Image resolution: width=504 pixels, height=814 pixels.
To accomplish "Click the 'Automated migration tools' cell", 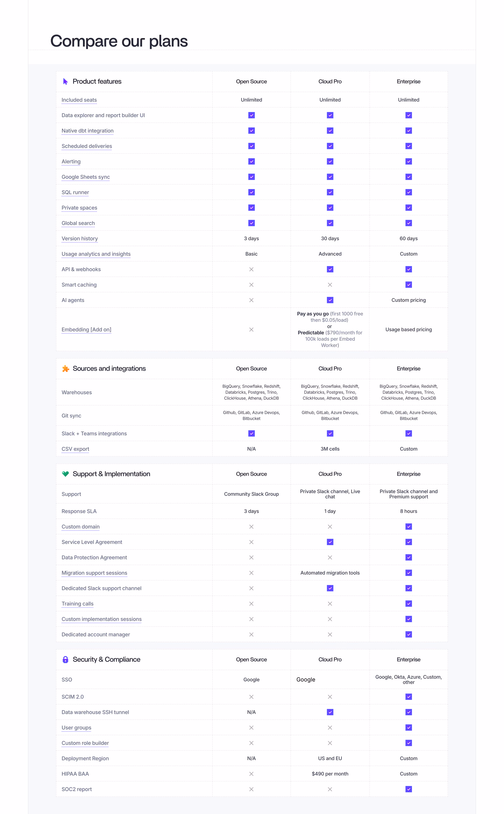I will (330, 573).
